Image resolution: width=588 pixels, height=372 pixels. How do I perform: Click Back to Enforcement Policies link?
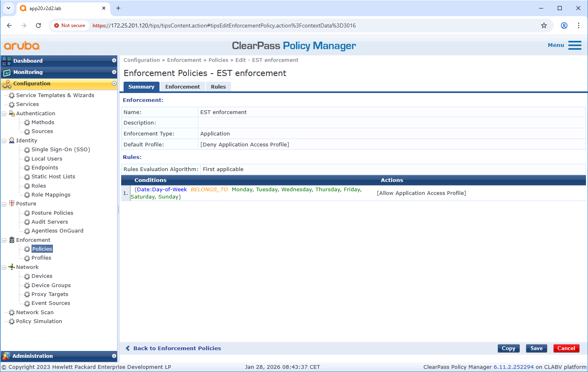pyautogui.click(x=177, y=348)
